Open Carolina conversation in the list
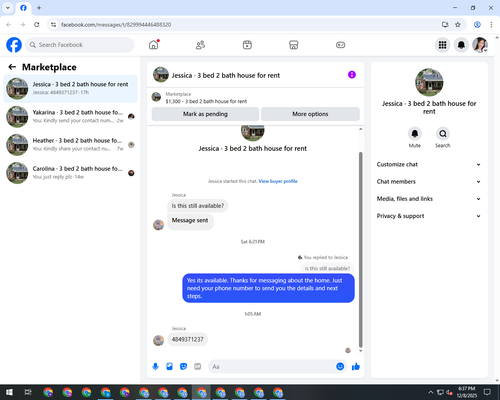 (70, 173)
